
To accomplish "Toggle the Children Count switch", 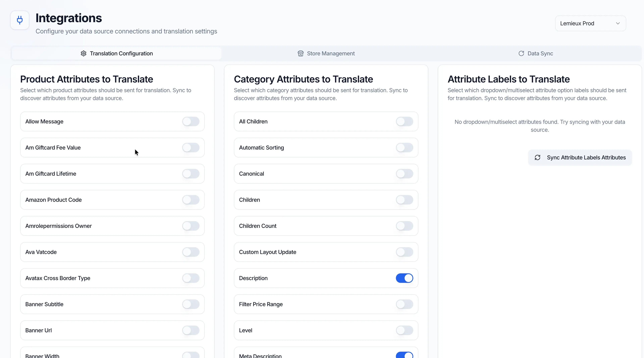I will point(405,226).
